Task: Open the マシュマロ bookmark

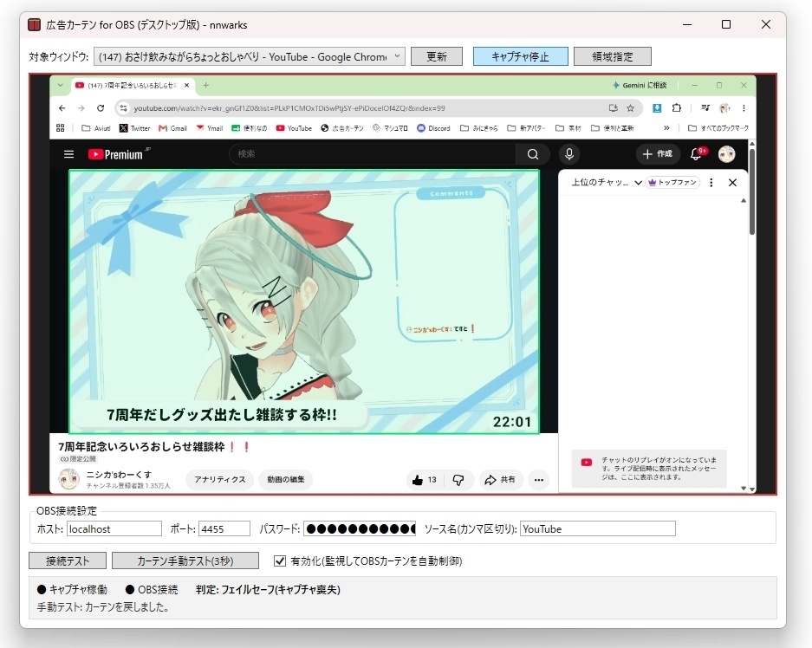Action: (390, 128)
